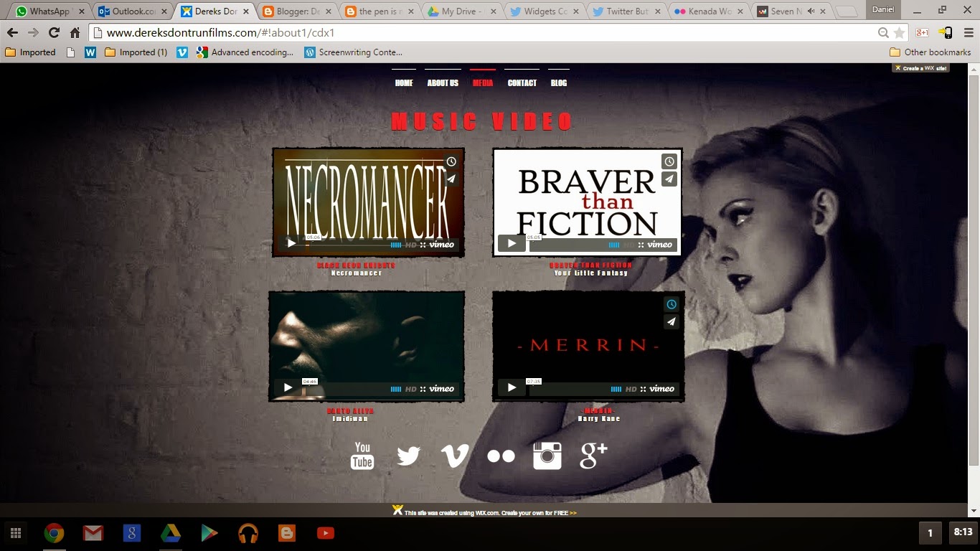Launch Gmail from the shelf
Screen dimensions: 980x551
point(93,533)
